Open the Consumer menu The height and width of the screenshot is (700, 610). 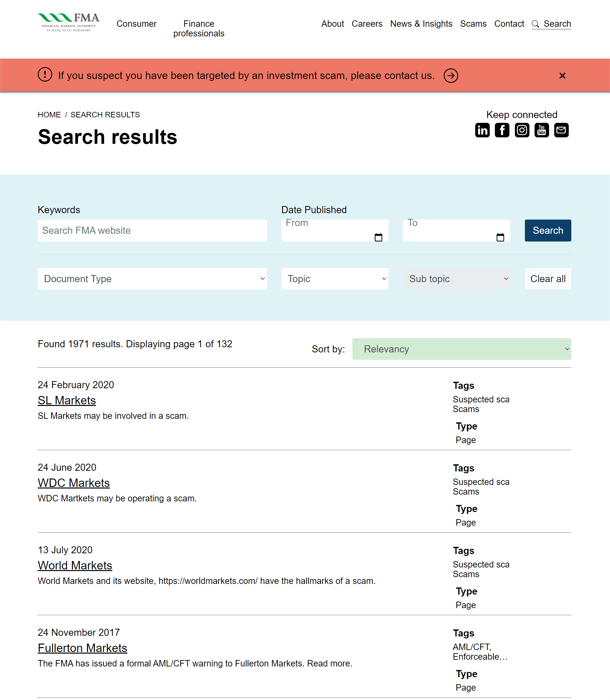point(136,24)
